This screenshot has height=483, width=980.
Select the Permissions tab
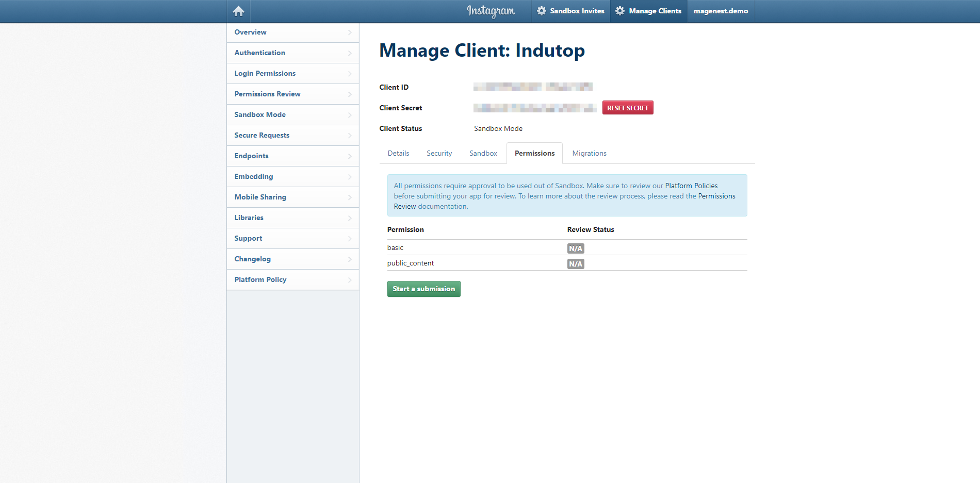point(534,153)
